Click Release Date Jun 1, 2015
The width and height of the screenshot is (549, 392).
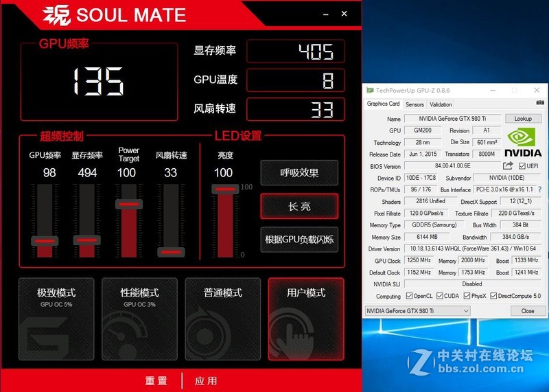click(423, 154)
